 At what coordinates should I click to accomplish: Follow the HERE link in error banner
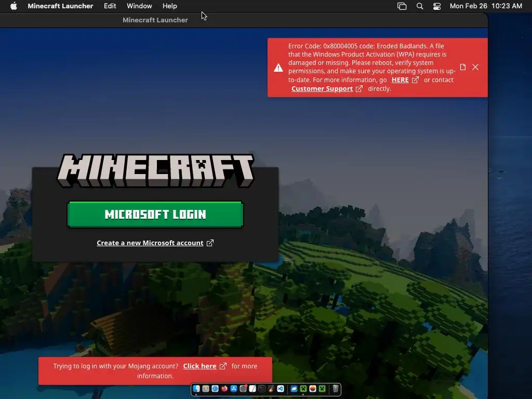[400, 80]
